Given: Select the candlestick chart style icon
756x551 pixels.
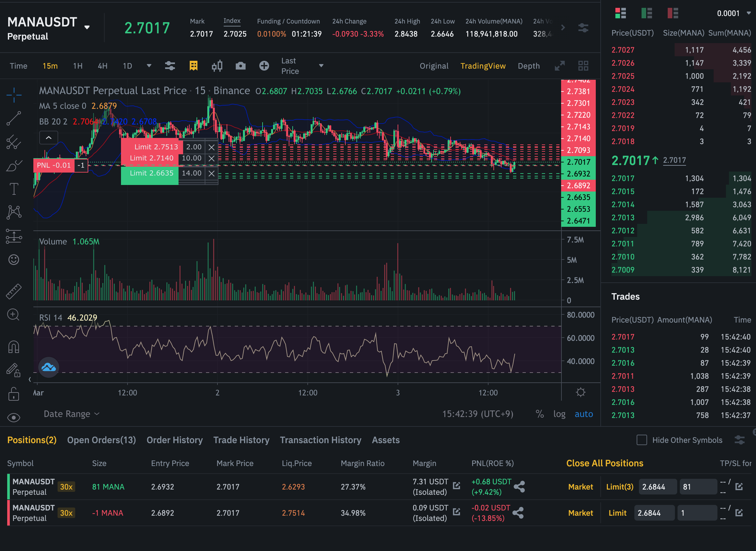Looking at the screenshot, I should 217,66.
